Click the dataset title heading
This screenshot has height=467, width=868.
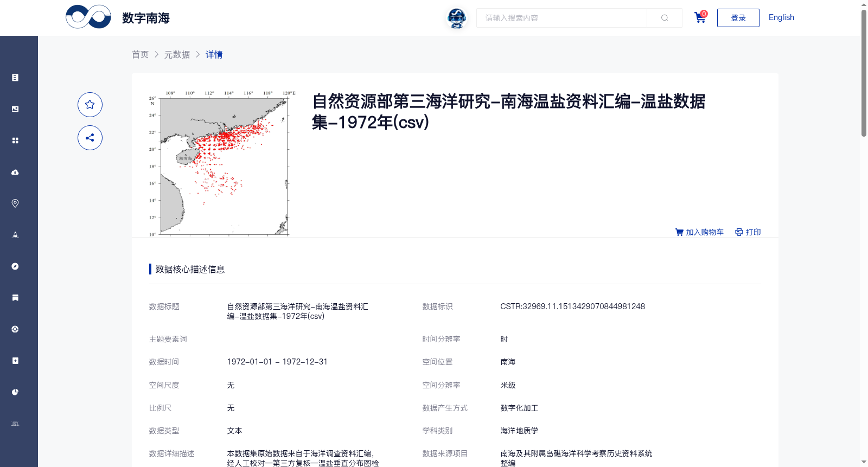pyautogui.click(x=508, y=112)
